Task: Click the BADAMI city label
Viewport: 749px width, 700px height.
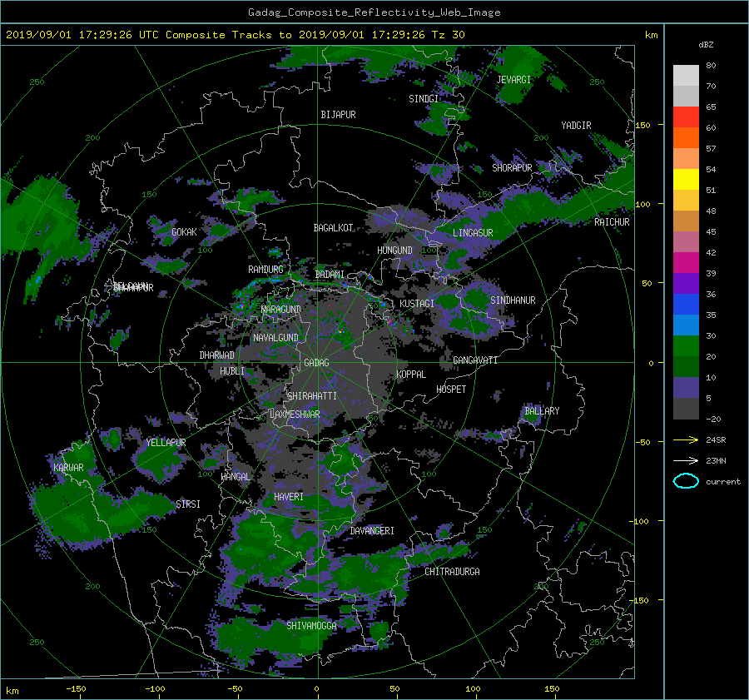Action: pos(330,275)
